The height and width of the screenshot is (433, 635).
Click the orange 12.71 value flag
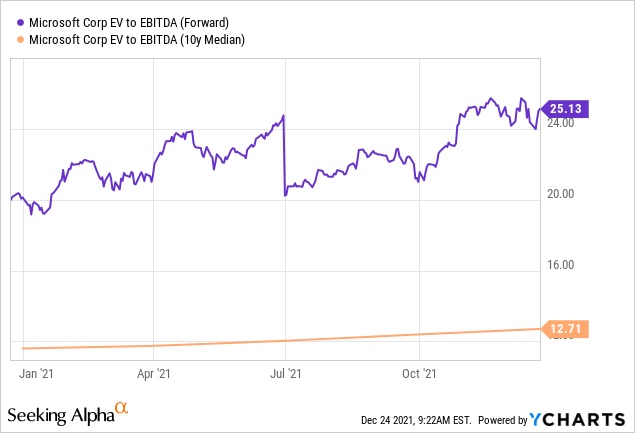click(x=566, y=328)
